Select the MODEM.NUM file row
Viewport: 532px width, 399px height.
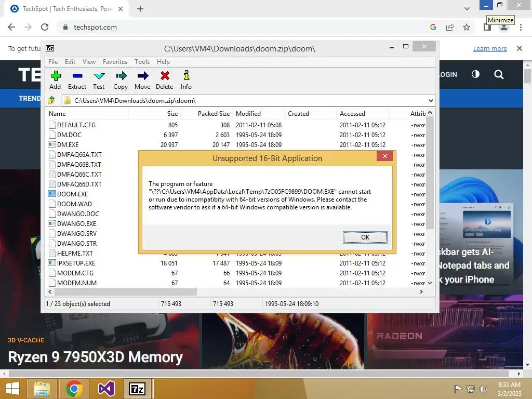(x=236, y=283)
